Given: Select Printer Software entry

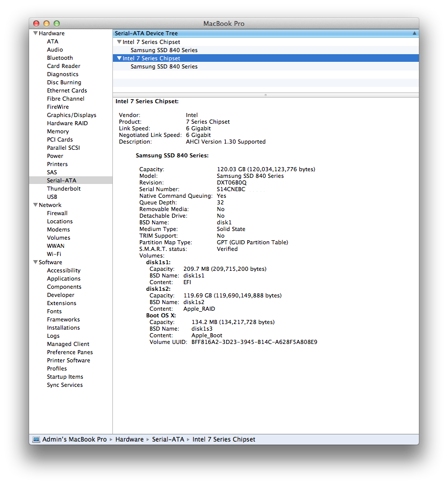Looking at the screenshot, I should coord(68,360).
